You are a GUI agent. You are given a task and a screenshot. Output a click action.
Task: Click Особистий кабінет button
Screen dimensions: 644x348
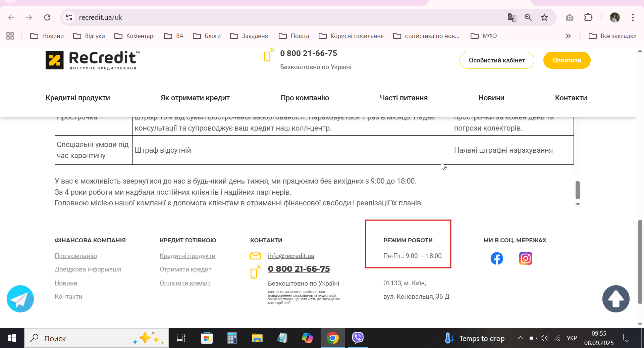[497, 60]
